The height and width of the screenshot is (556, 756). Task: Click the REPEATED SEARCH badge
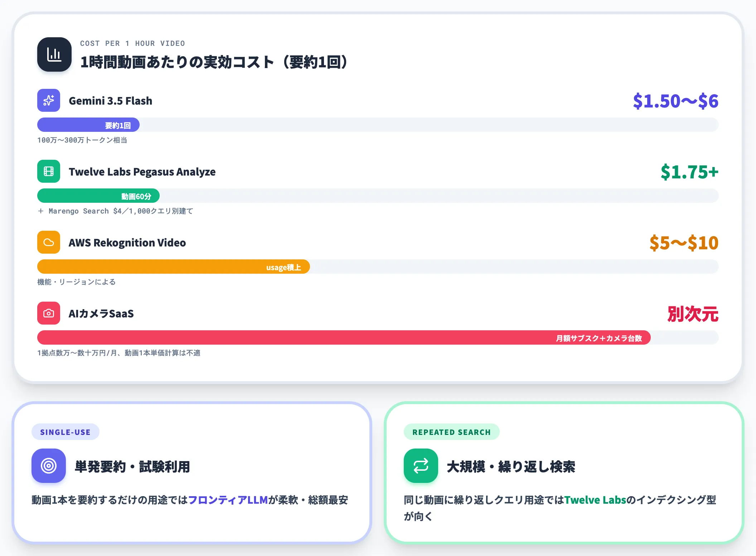pyautogui.click(x=452, y=432)
